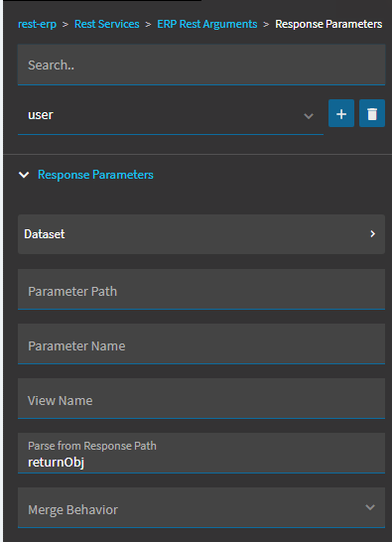The height and width of the screenshot is (542, 392).
Task: Delete the selected parameter with trash icon
Action: tap(372, 113)
